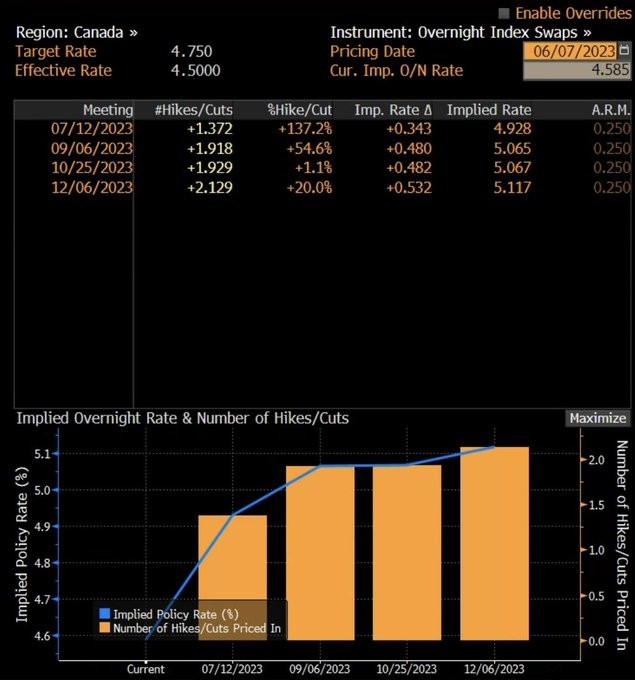Click the Implied Rate column header
The image size is (635, 680).
(x=489, y=110)
